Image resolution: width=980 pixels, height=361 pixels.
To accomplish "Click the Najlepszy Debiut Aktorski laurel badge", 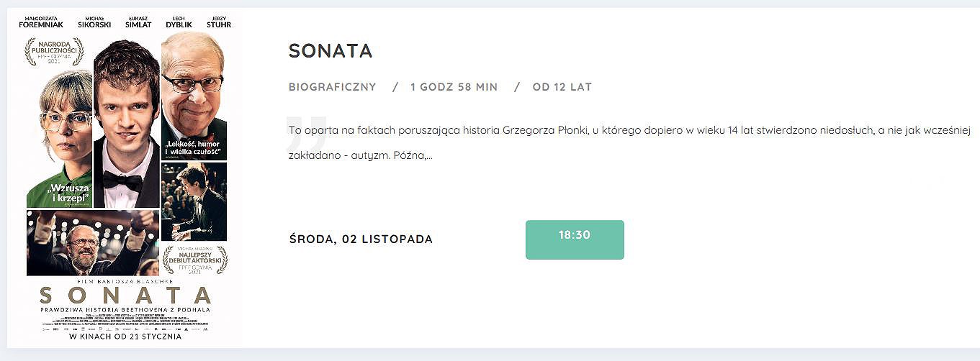I will pos(194,261).
